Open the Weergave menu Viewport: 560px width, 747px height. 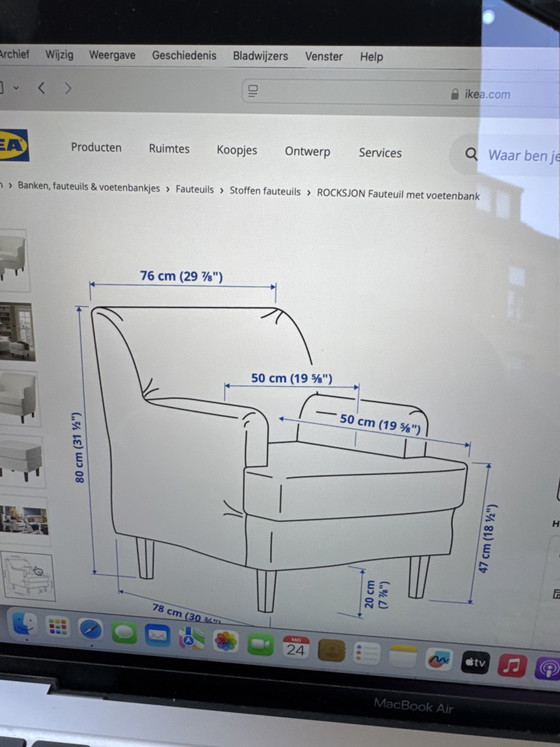click(112, 55)
